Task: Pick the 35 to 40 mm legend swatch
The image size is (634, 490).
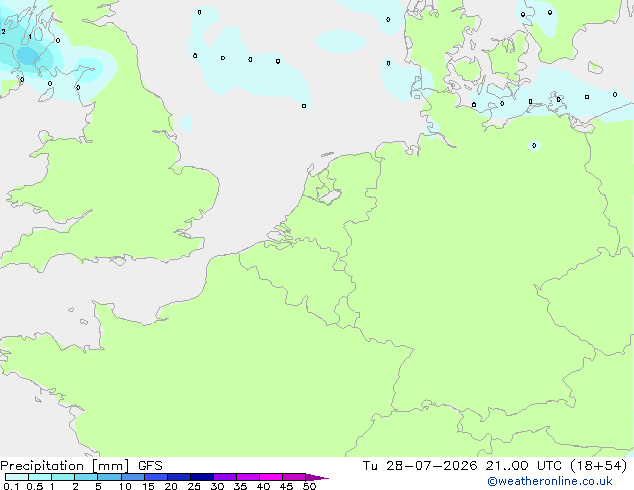Action: [x=248, y=477]
